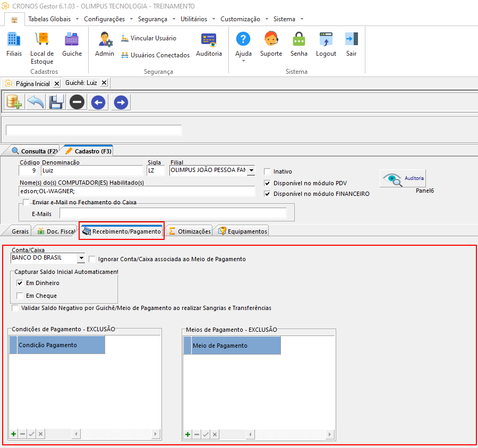Click Usuários Conectados in ribbon
Image resolution: width=478 pixels, height=448 pixels.
(x=155, y=55)
